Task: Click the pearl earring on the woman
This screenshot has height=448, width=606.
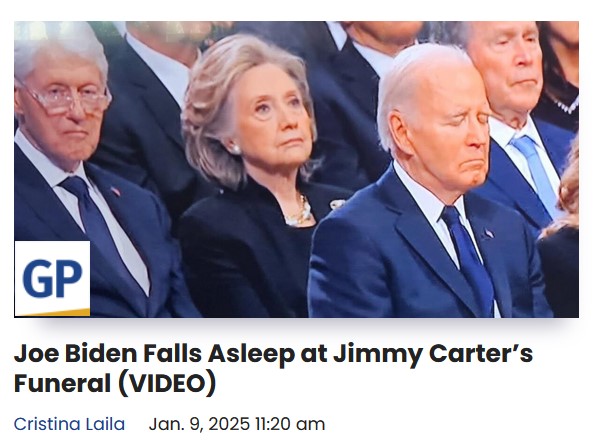Action: point(235,148)
